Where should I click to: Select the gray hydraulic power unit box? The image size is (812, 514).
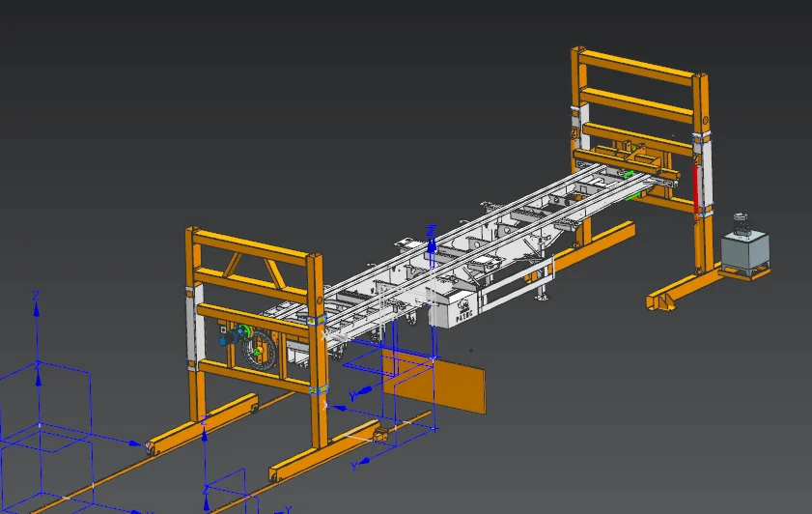coord(742,252)
